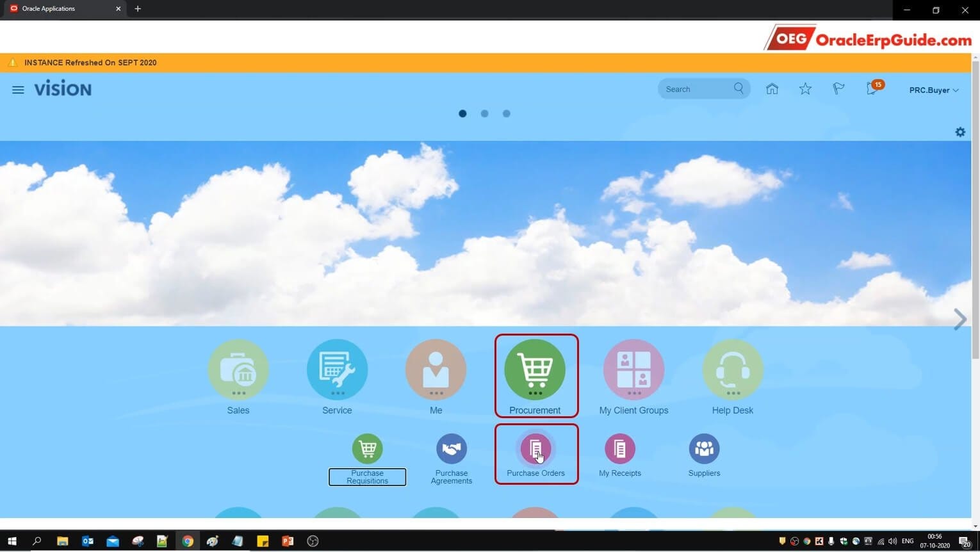
Task: Open the personalization gear icon
Action: [x=960, y=132]
